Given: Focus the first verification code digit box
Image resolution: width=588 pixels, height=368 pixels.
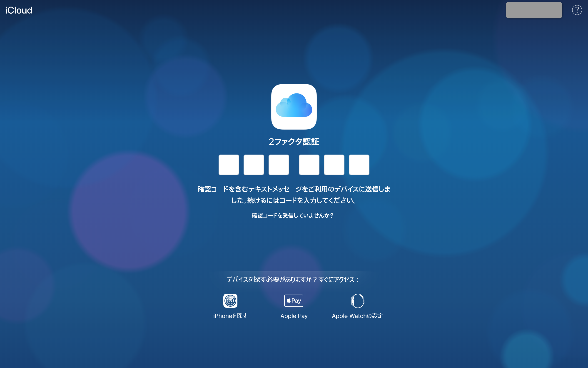Looking at the screenshot, I should pos(229,165).
